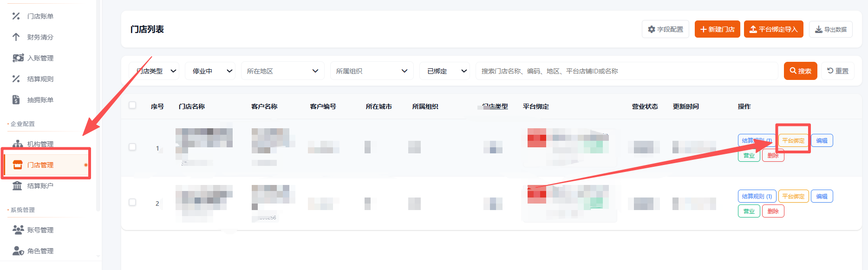The height and width of the screenshot is (270, 868).
Task: Click the 更新时间 column header
Action: coord(686,106)
